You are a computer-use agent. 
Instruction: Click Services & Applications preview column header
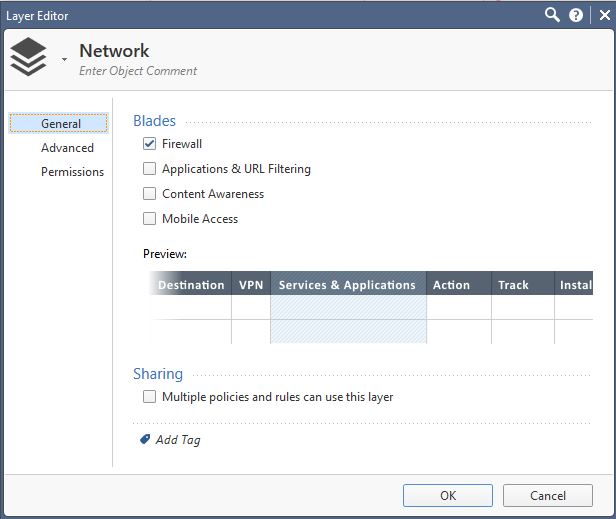click(348, 283)
